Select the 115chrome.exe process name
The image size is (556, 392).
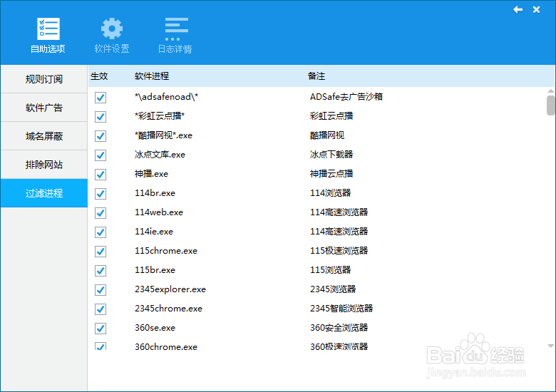pyautogui.click(x=166, y=251)
